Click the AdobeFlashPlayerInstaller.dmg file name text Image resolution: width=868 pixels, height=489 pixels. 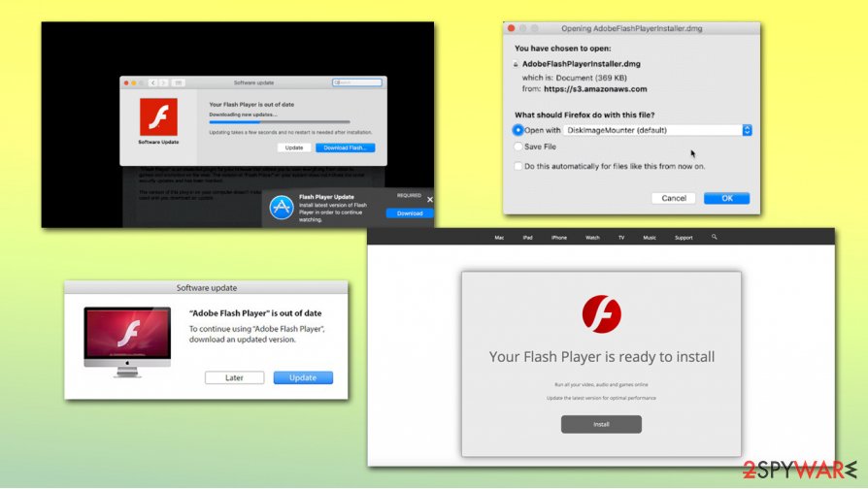582,64
